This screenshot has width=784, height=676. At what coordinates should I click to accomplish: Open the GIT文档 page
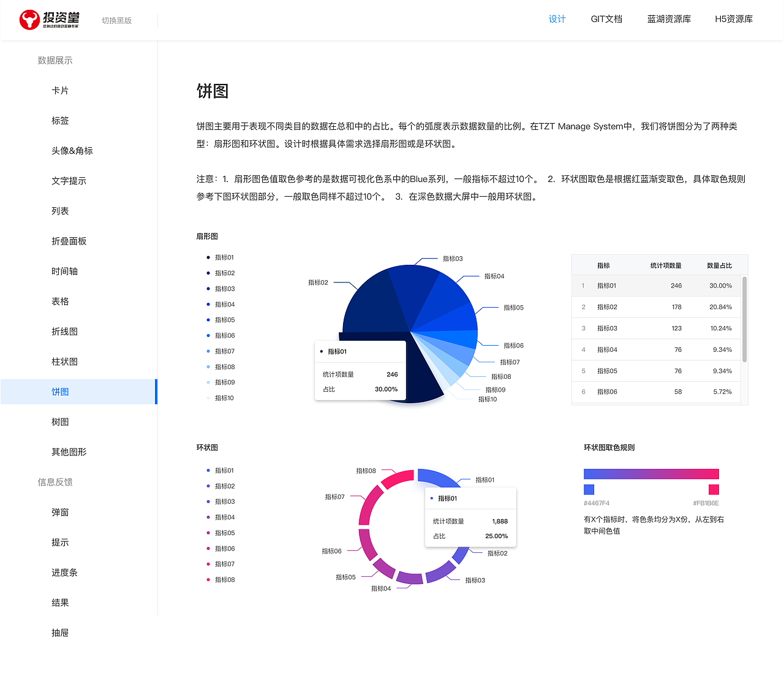pos(606,19)
